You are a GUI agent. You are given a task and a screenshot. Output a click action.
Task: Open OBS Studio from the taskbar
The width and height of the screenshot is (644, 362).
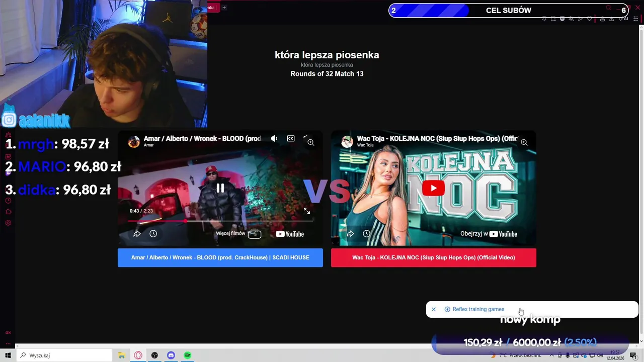pos(154,355)
